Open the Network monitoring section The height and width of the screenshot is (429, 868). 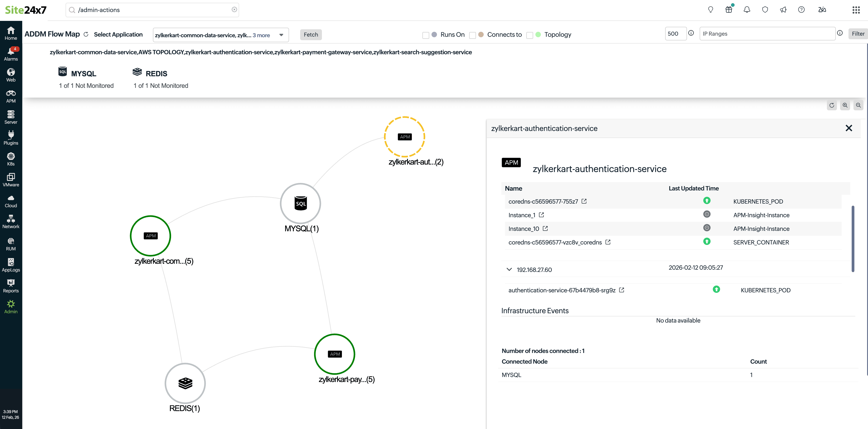(11, 221)
